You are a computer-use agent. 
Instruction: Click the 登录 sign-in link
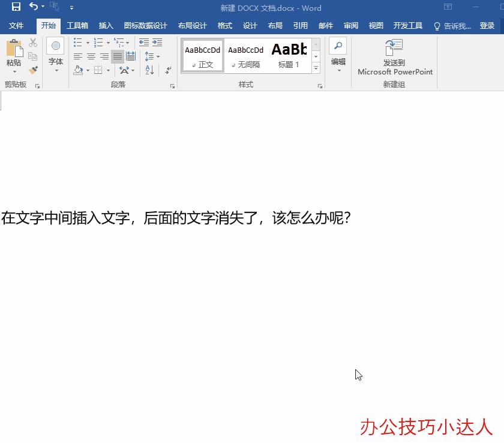(488, 25)
